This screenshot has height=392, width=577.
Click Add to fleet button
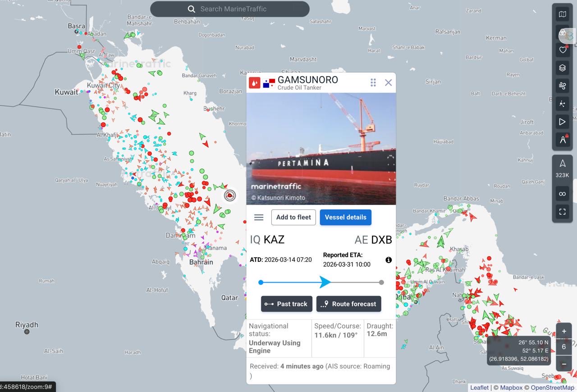tap(293, 217)
